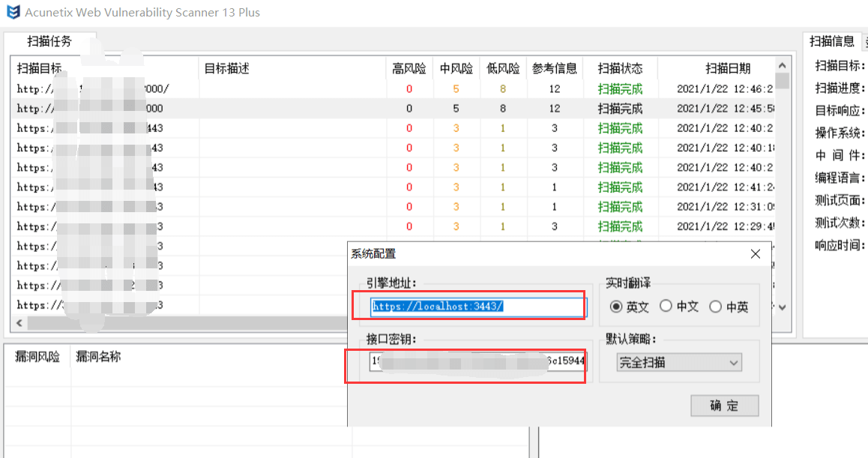Click the scan list's vertical scrollbar down arrow
The image size is (868, 458).
tap(783, 307)
